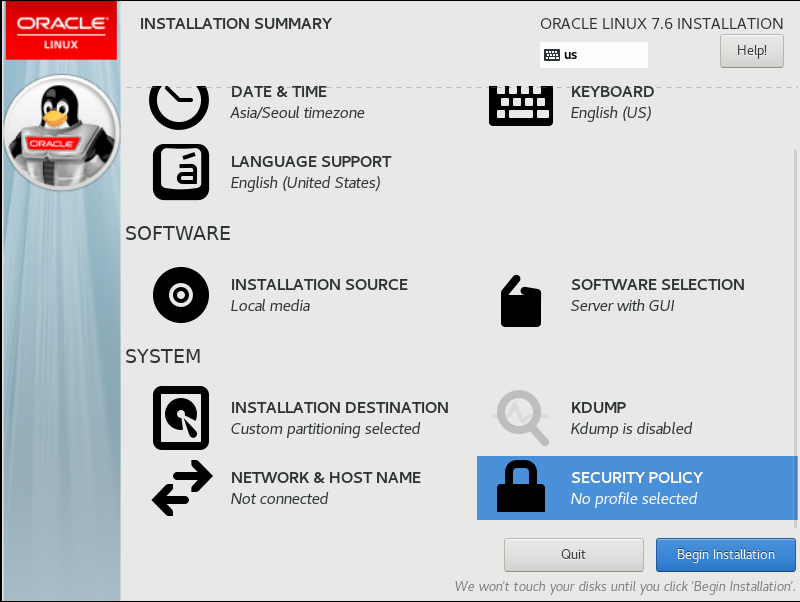Open NETWORK & HOST NAME label
800x602 pixels.
pyautogui.click(x=326, y=478)
